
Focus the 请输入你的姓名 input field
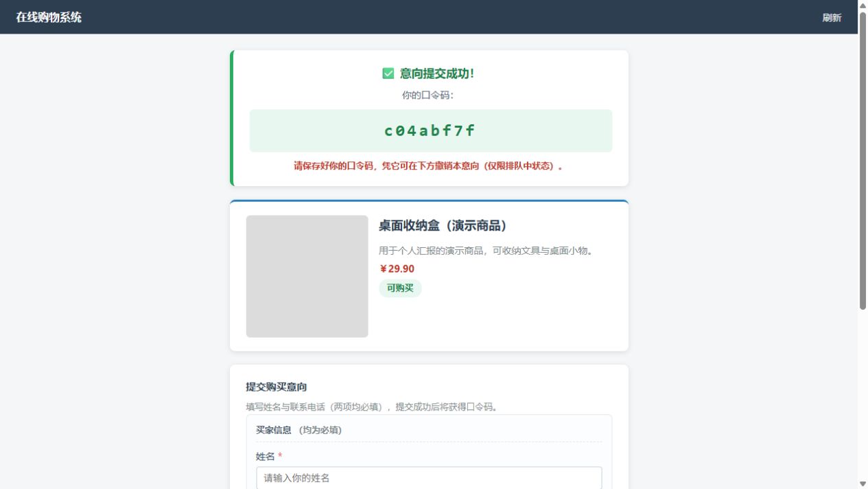(430, 478)
